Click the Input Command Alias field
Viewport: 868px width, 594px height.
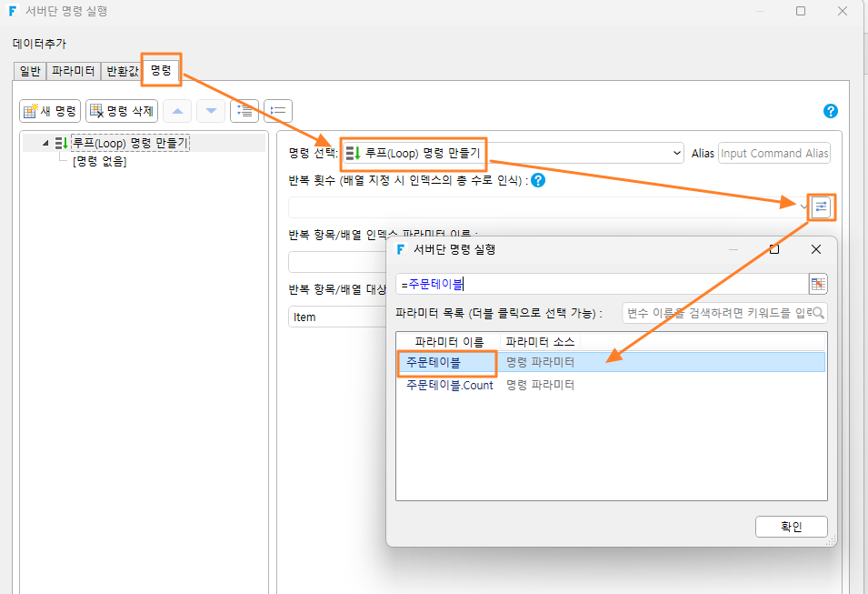pos(773,153)
